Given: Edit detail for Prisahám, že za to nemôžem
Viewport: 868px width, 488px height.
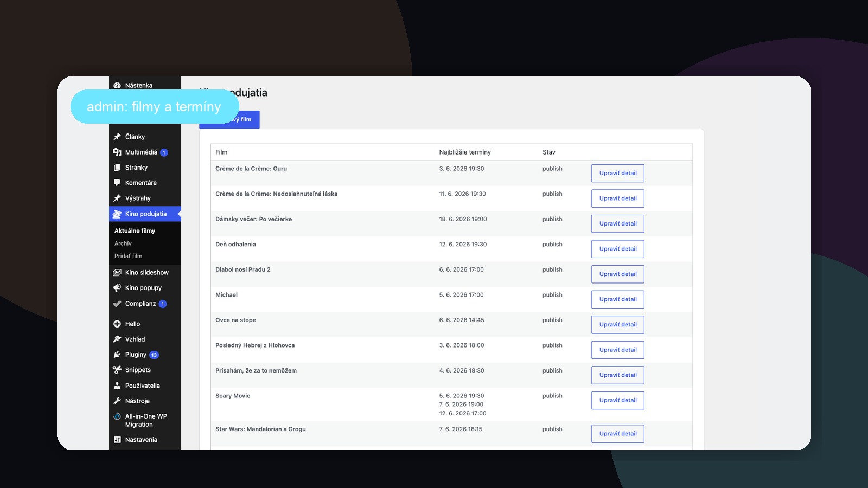Looking at the screenshot, I should [x=618, y=375].
